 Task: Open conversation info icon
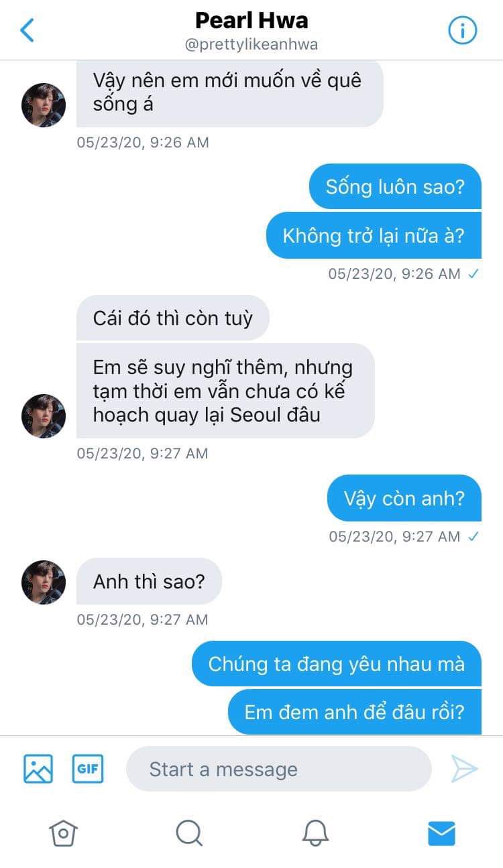coord(462,31)
